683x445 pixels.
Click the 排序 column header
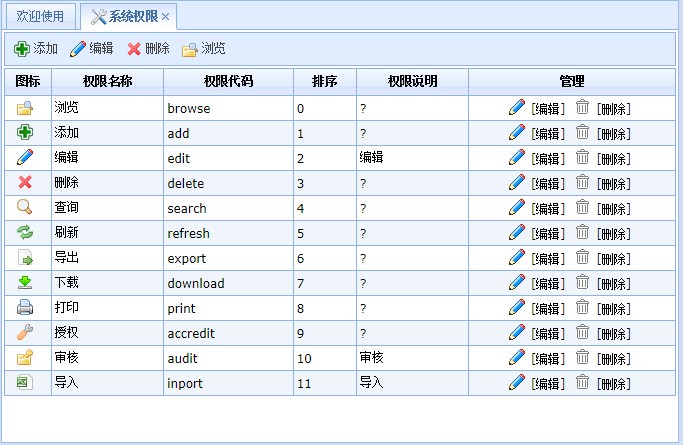point(325,81)
